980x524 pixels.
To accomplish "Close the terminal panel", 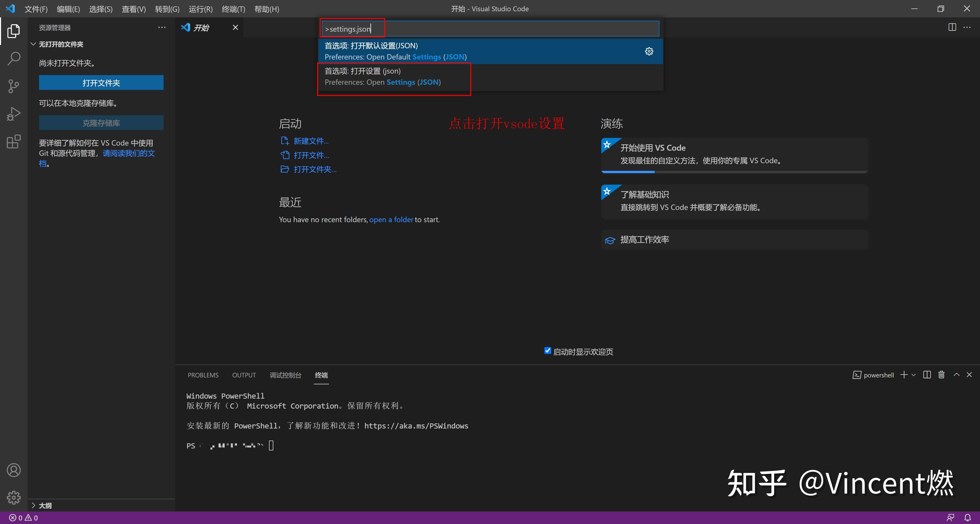I will point(969,375).
